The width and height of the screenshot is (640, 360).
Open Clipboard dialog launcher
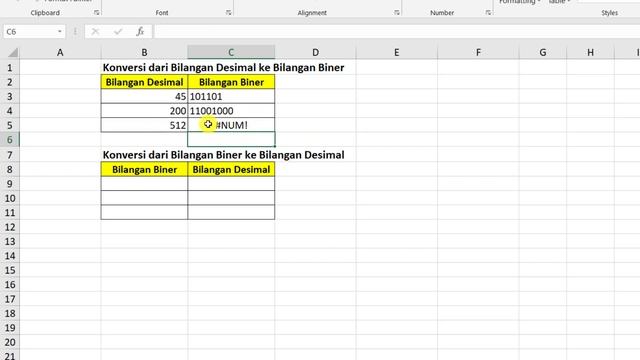[97, 13]
